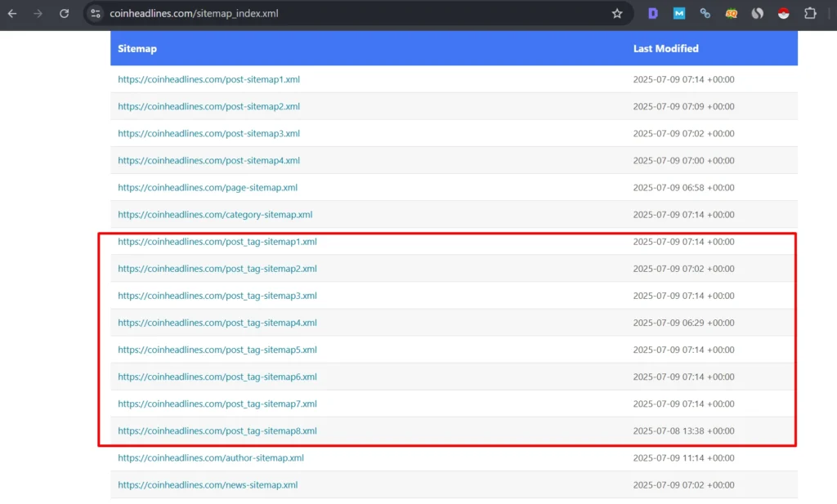Select the date 2025-07-09 07:00 +00:00
The width and height of the screenshot is (837, 504).
coord(684,161)
